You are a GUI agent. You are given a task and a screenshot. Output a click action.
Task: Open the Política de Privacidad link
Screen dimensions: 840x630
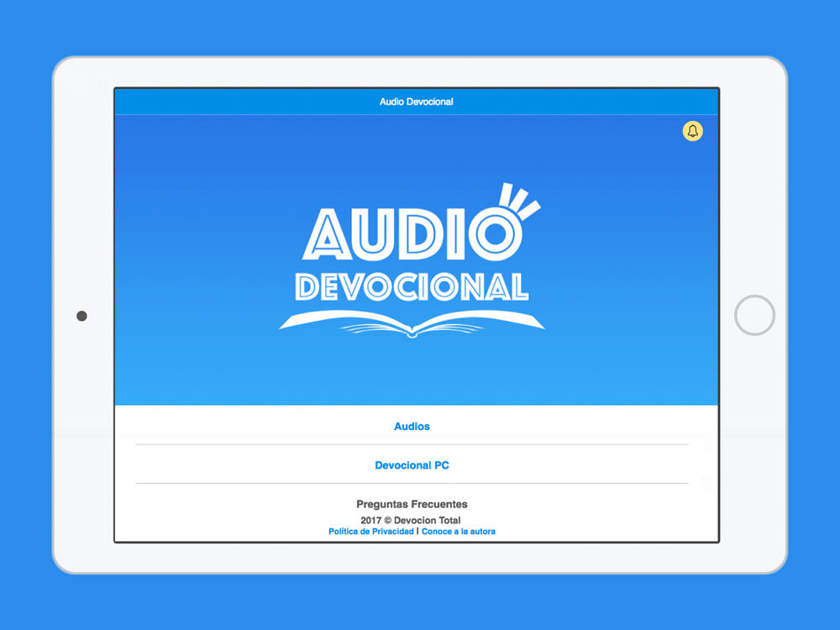[370, 532]
